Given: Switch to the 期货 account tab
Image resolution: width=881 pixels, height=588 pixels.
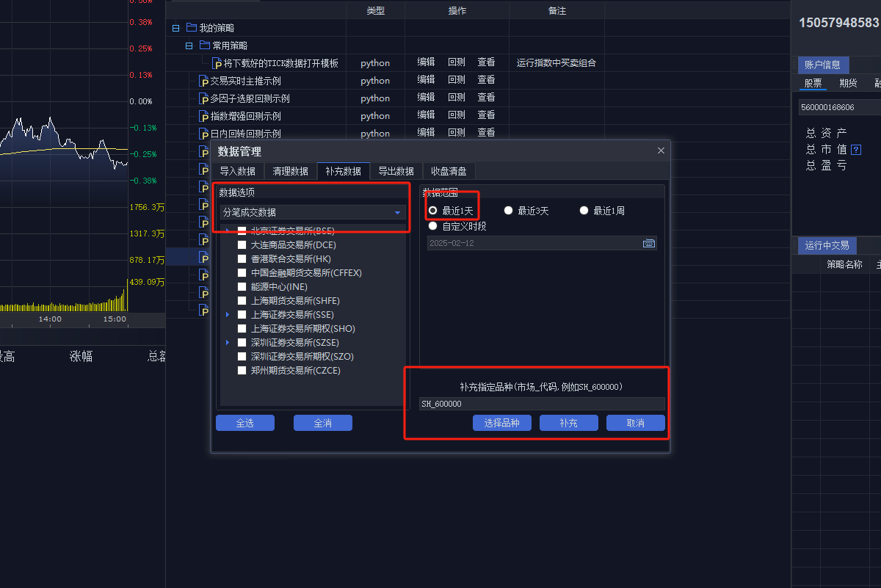Looking at the screenshot, I should tap(848, 83).
